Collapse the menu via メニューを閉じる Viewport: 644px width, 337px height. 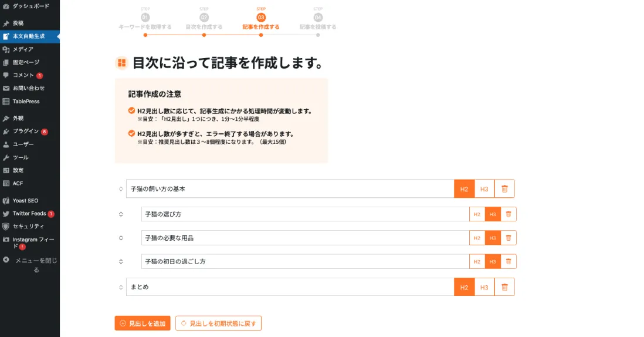pos(29,265)
